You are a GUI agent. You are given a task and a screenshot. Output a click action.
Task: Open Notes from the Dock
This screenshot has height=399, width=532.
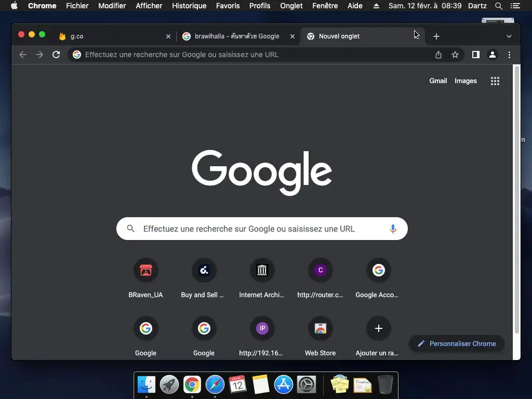click(261, 385)
